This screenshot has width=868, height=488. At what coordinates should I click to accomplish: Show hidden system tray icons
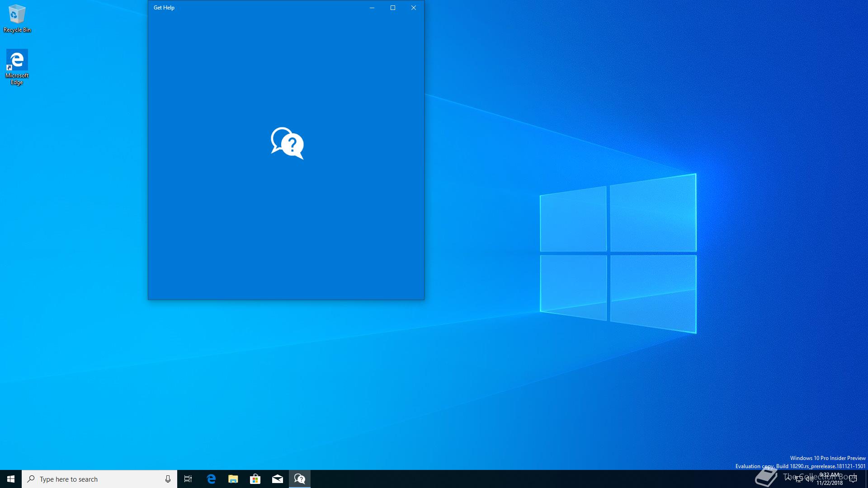click(788, 479)
